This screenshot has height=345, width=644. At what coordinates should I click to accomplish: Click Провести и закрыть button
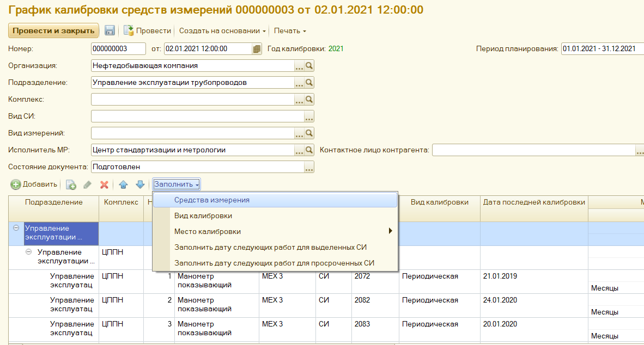click(x=53, y=31)
